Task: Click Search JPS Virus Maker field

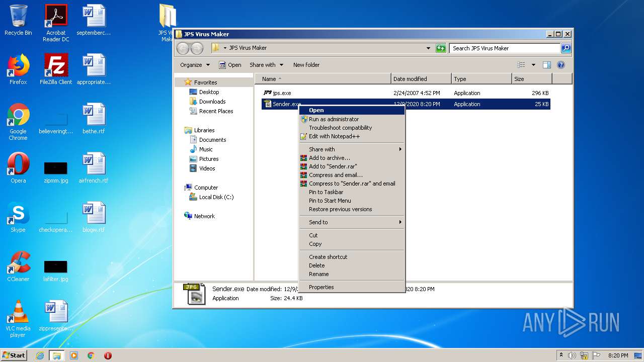Action: [x=505, y=48]
